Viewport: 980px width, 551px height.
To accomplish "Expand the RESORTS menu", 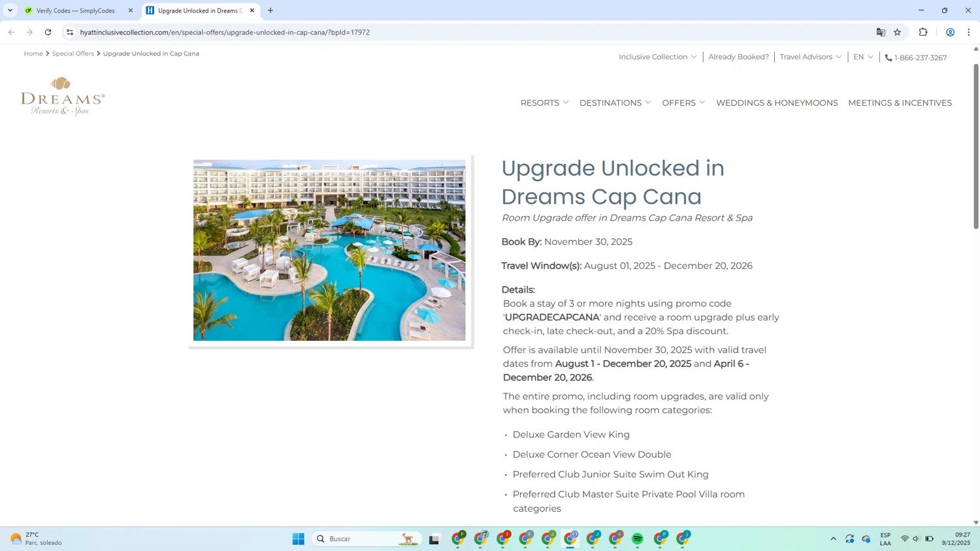I will tap(544, 102).
